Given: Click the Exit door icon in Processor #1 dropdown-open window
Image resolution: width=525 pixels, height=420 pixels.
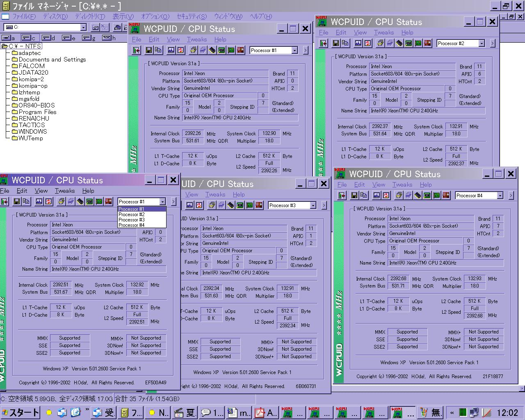Looking at the screenshot, I should tap(4, 201).
